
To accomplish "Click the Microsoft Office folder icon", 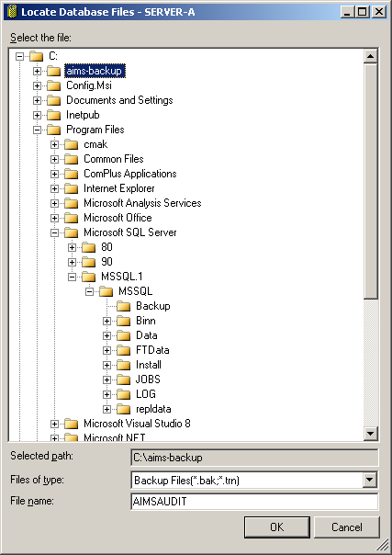I will tap(71, 218).
